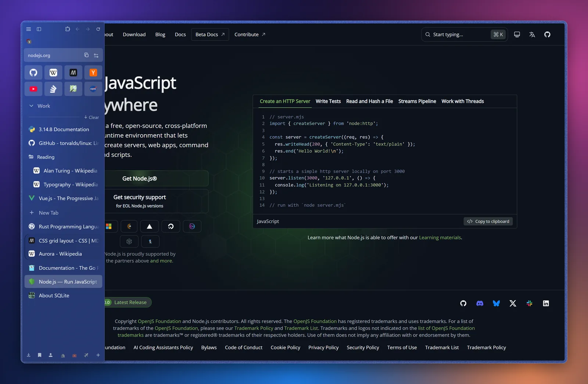The image size is (588, 384).
Task: Open the Privacy Policy footer link
Action: click(x=323, y=348)
